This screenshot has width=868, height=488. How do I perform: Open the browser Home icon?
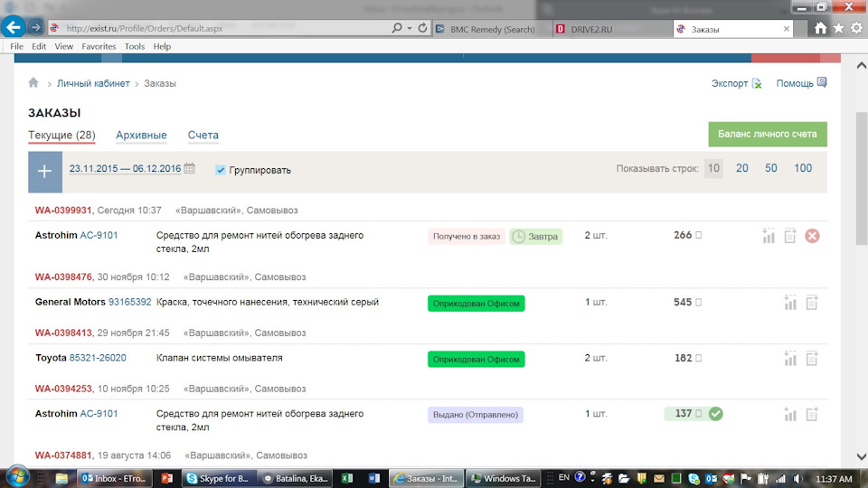820,28
